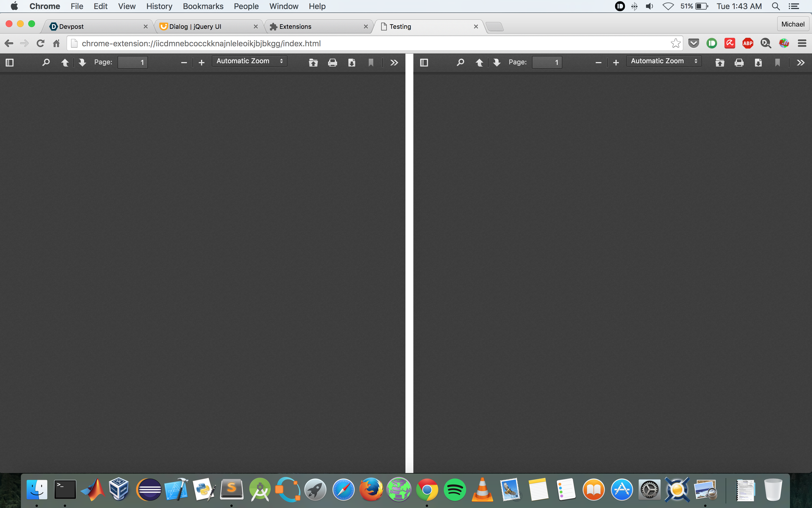
Task: Print from the right PDF viewer
Action: (739, 62)
